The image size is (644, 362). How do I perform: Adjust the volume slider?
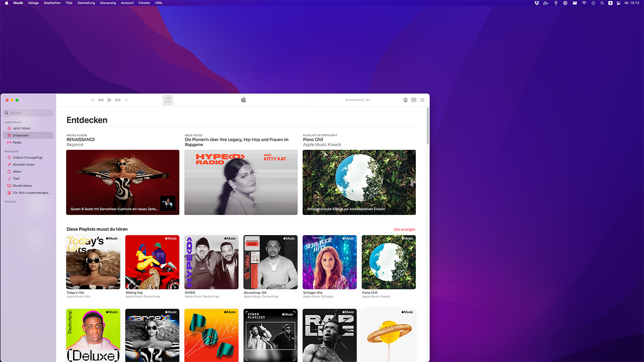pos(358,100)
